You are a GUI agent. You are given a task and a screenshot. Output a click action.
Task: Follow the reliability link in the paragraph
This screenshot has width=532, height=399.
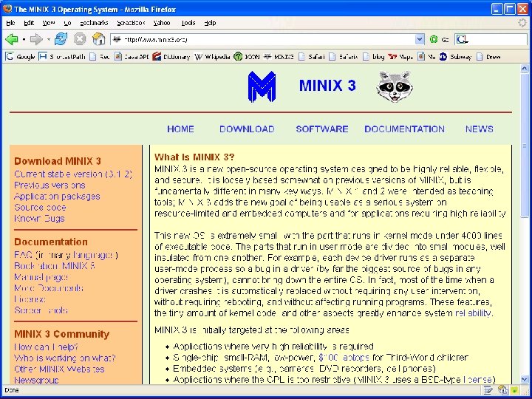click(473, 313)
